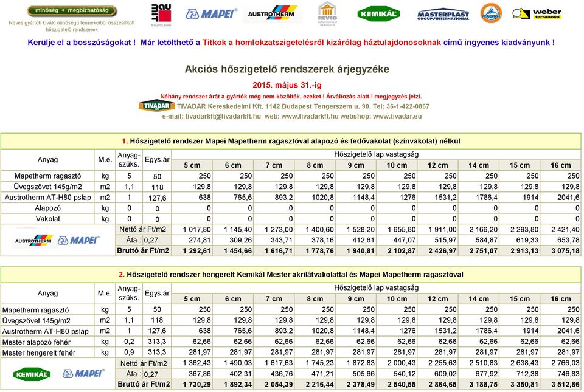Click the Mapei logo under table 2
Screen dimensions: 584x392
tap(84, 373)
